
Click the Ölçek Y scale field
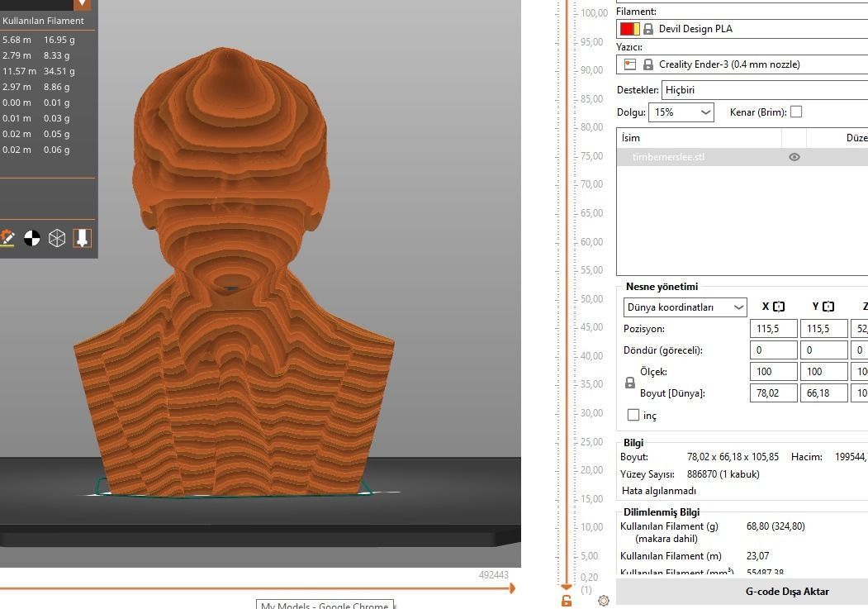click(823, 372)
